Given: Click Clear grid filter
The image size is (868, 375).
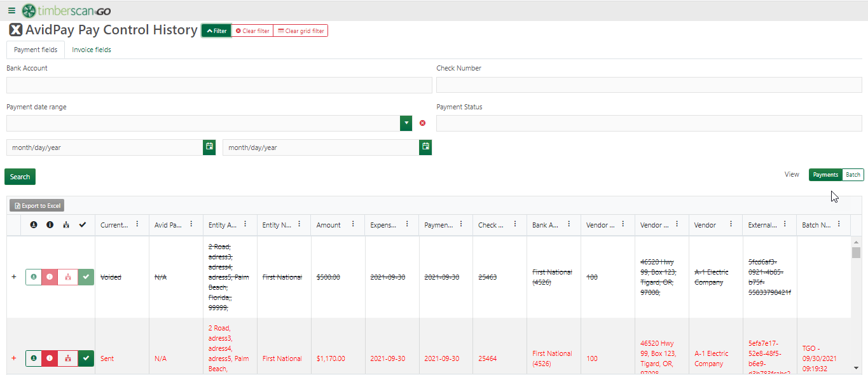Looking at the screenshot, I should coord(300,30).
